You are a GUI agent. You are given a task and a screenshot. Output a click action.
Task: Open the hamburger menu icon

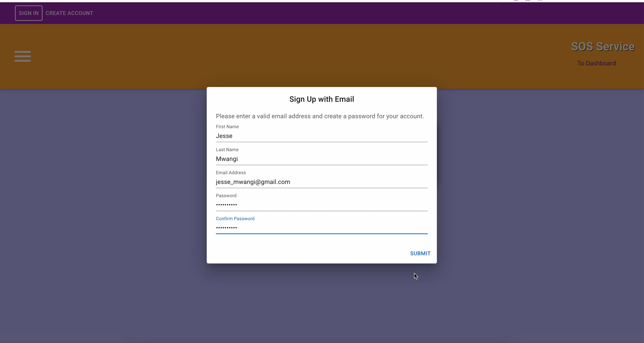click(22, 56)
